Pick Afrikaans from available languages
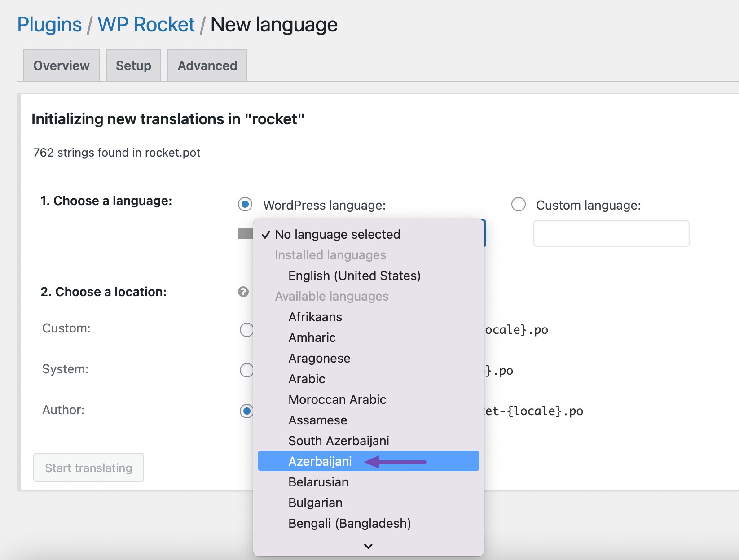Viewport: 739px width, 560px height. coord(315,317)
